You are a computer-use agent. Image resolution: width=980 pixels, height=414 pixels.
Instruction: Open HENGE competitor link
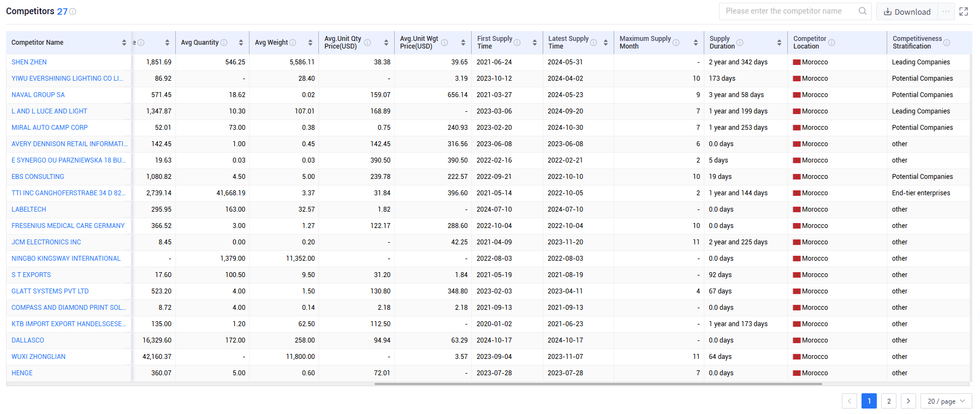pos(22,373)
